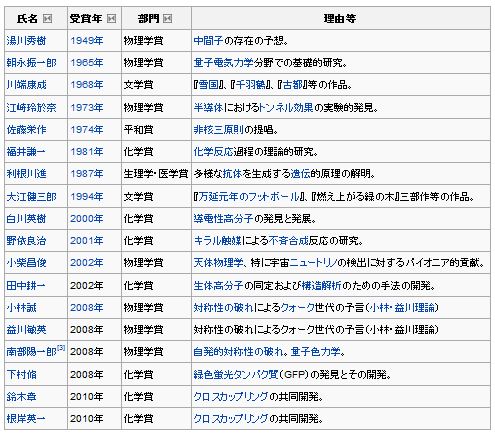Open the 佐藤栄作 article link
Viewport: 495px width, 435px height.
26,129
